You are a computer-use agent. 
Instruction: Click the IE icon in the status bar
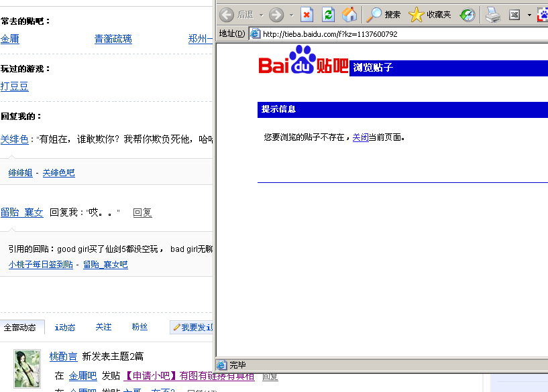pyautogui.click(x=221, y=365)
